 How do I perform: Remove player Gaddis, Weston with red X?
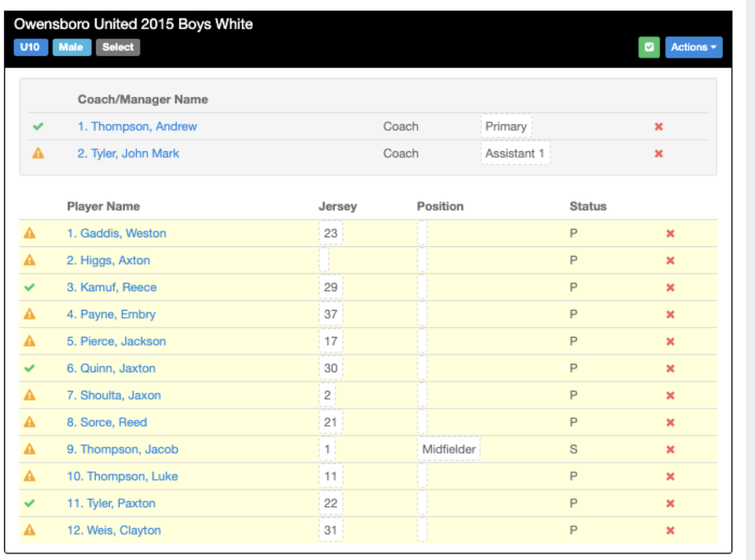(670, 233)
